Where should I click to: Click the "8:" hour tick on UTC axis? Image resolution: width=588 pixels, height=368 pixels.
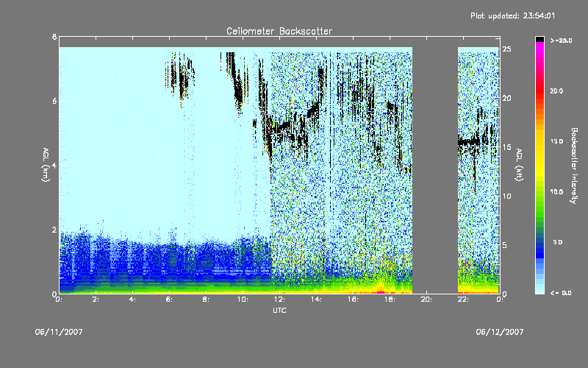coord(206,300)
